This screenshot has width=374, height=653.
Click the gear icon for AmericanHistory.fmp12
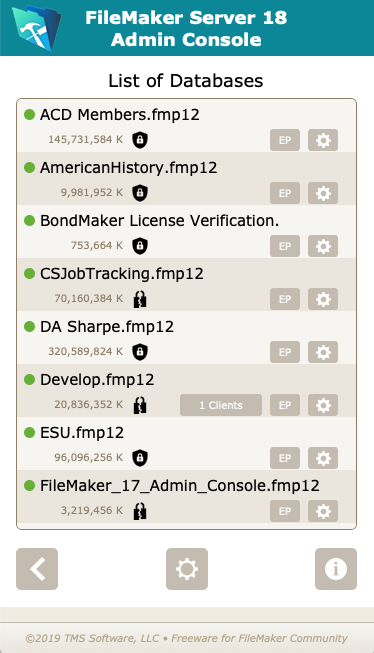(x=323, y=193)
